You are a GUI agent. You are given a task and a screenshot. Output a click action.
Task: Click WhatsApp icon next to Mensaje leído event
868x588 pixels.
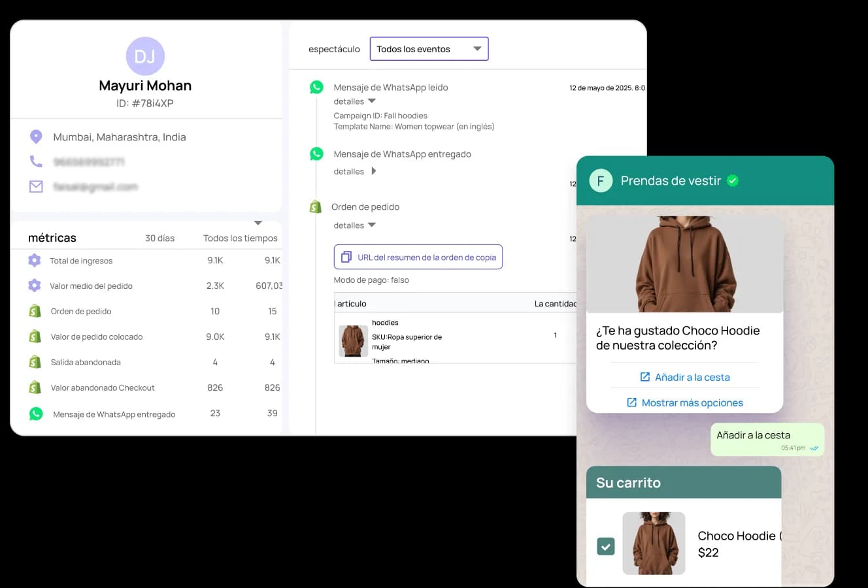[x=316, y=87]
